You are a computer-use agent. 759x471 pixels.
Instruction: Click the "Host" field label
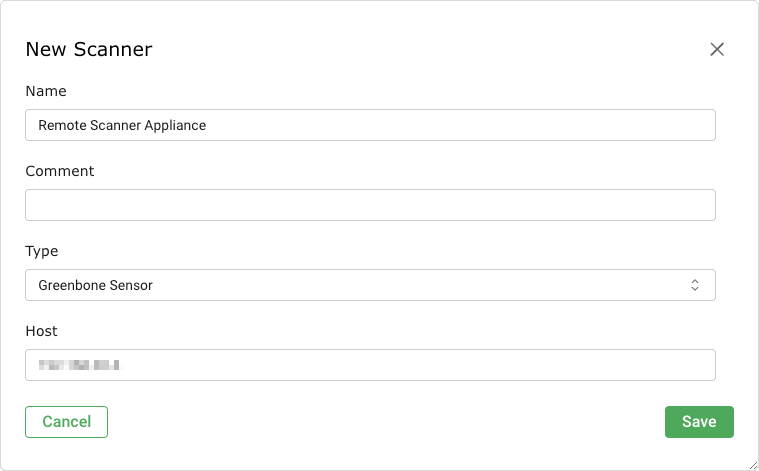42,331
